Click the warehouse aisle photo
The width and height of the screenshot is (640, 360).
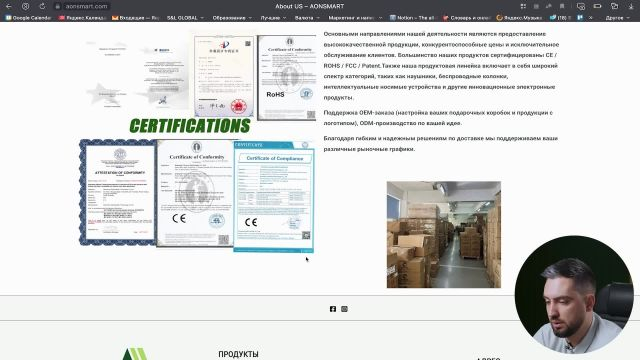(x=444, y=235)
